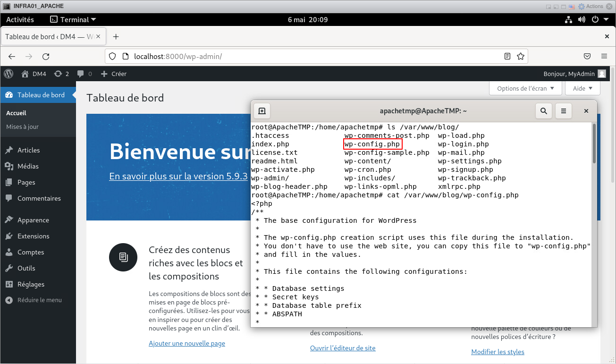
Task: Open a new terminal tab icon
Action: 262,111
